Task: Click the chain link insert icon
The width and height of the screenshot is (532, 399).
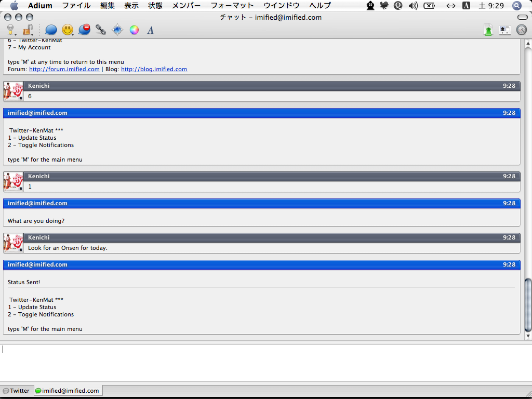Action: coord(100,30)
